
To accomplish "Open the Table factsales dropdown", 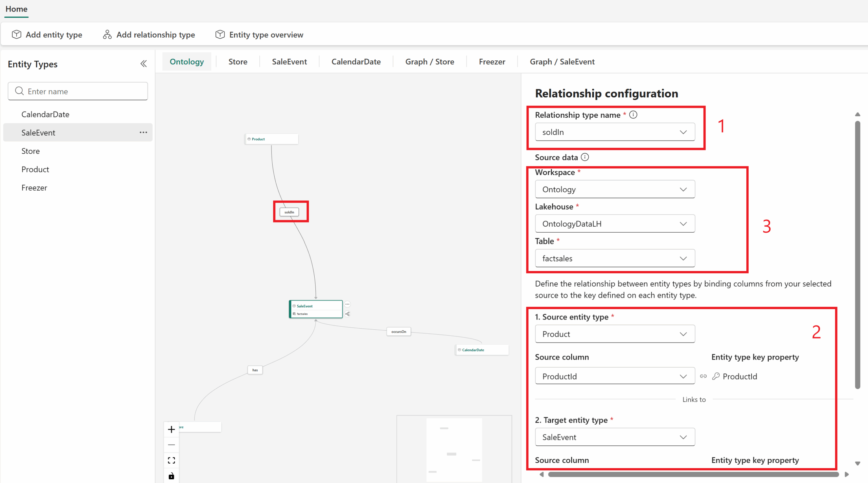I will pyautogui.click(x=615, y=258).
